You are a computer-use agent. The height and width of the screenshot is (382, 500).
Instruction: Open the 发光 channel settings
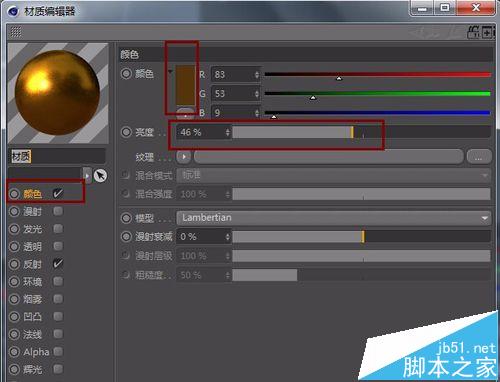coord(32,229)
